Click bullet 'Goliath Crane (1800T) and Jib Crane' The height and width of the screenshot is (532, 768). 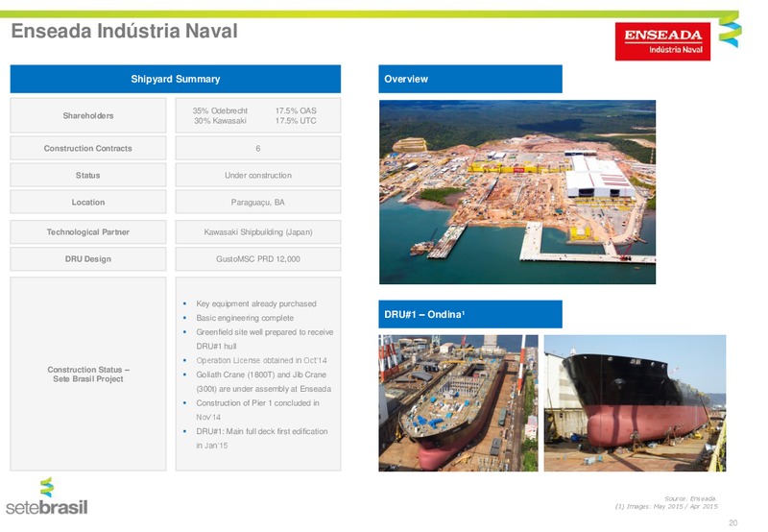click(261, 375)
